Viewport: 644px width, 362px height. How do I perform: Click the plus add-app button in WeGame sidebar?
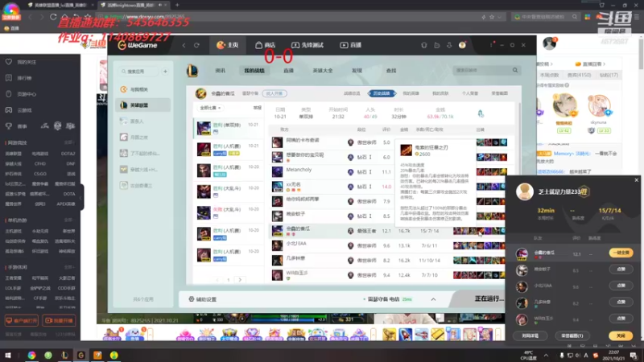(165, 72)
